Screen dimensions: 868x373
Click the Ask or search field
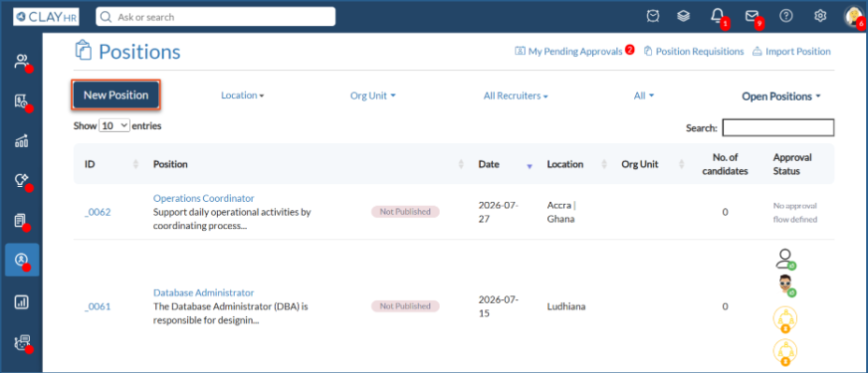(216, 17)
